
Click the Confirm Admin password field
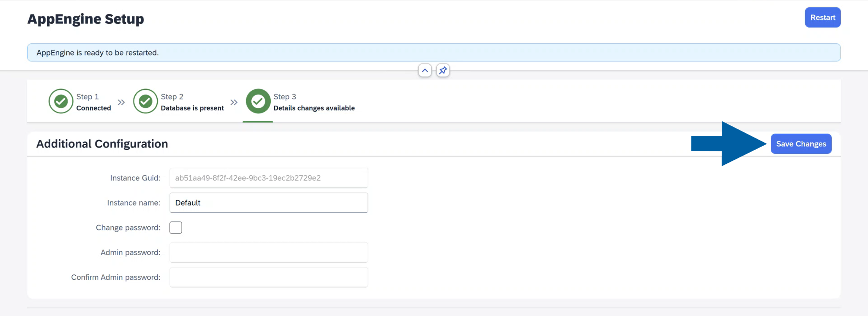coord(269,278)
